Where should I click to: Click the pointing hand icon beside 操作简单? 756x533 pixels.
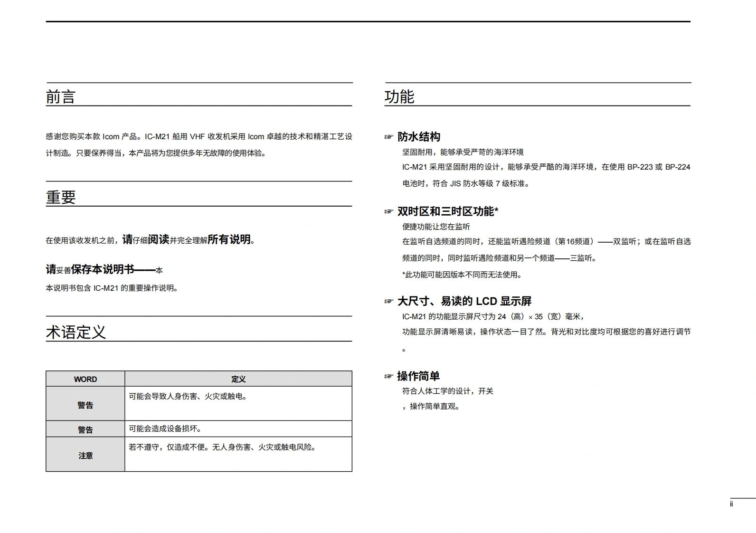tap(389, 377)
